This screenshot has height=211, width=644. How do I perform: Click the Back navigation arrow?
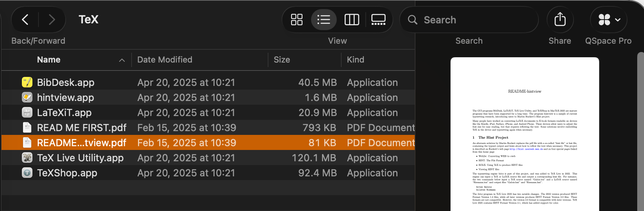click(25, 20)
